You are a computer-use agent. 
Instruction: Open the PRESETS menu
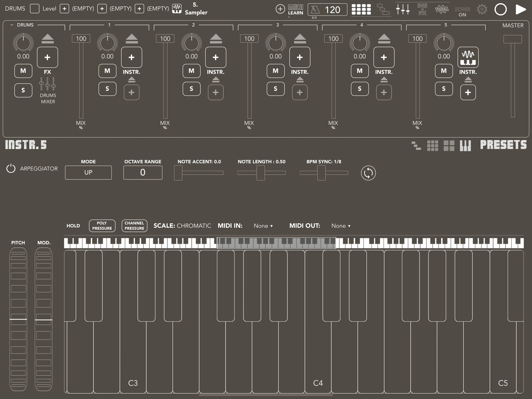[503, 145]
